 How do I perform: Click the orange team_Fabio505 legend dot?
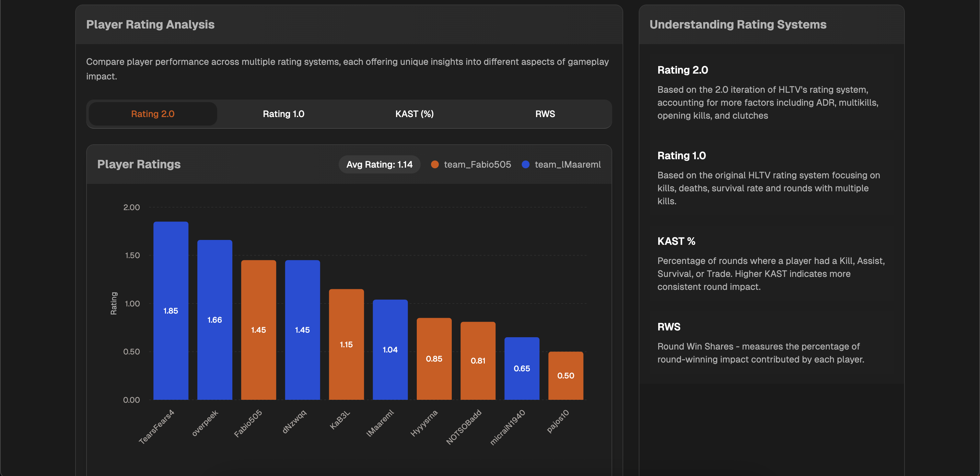click(435, 164)
